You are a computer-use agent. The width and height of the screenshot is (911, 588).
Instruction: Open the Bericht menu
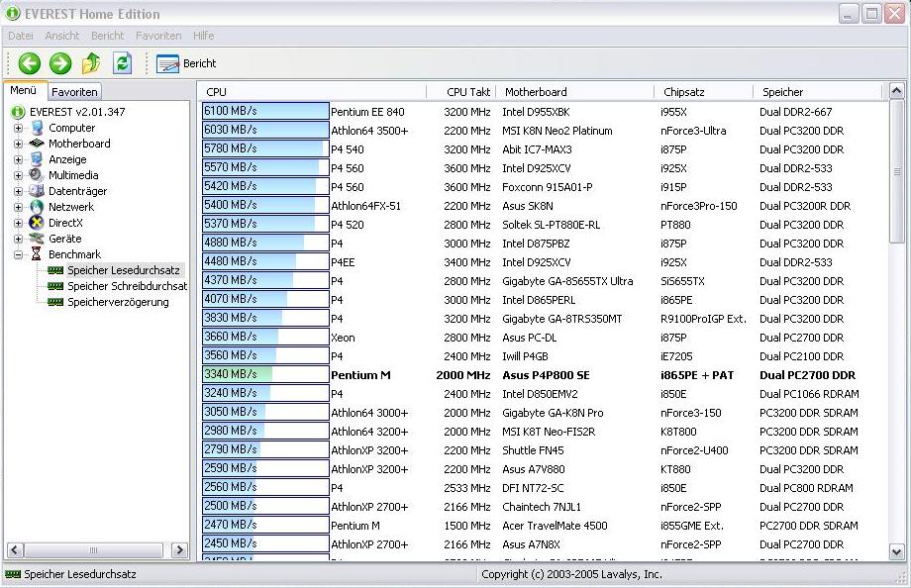click(x=108, y=36)
